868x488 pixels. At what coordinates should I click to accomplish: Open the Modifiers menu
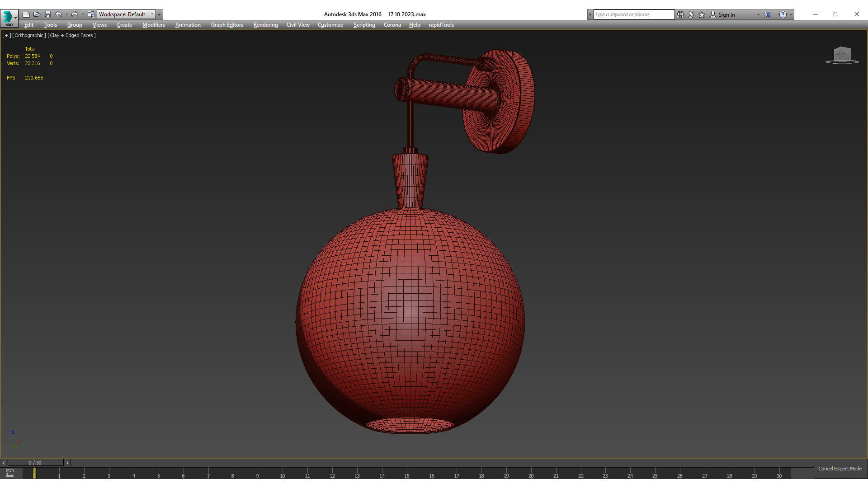[x=154, y=25]
